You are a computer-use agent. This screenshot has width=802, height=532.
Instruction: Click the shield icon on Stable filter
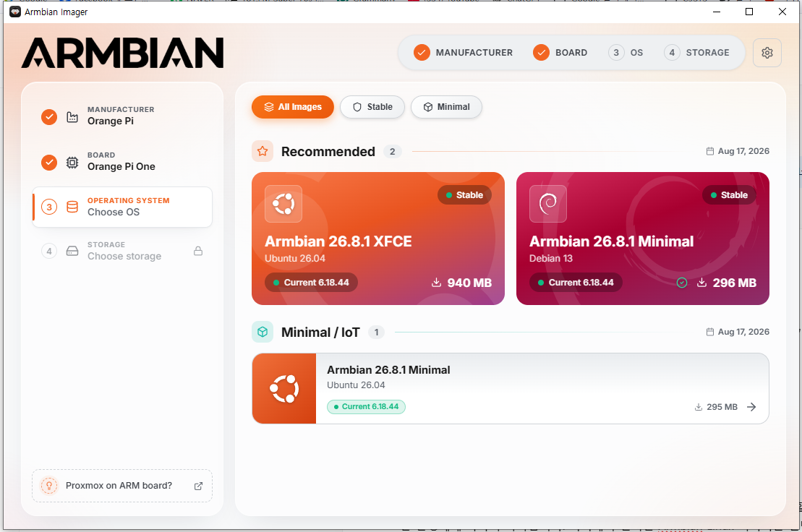point(357,107)
